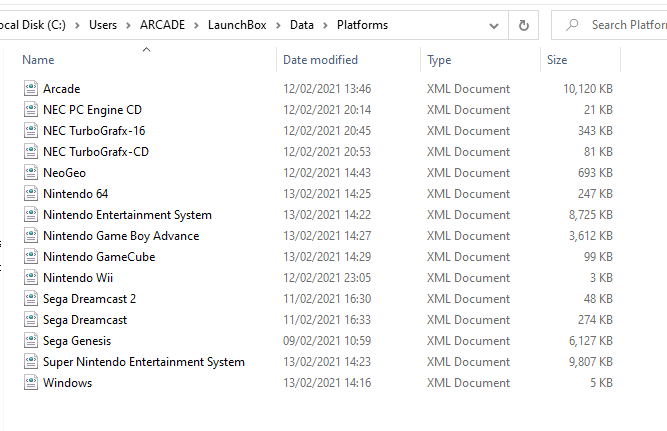667x431 pixels.
Task: Sort files by Type column
Action: pos(439,60)
